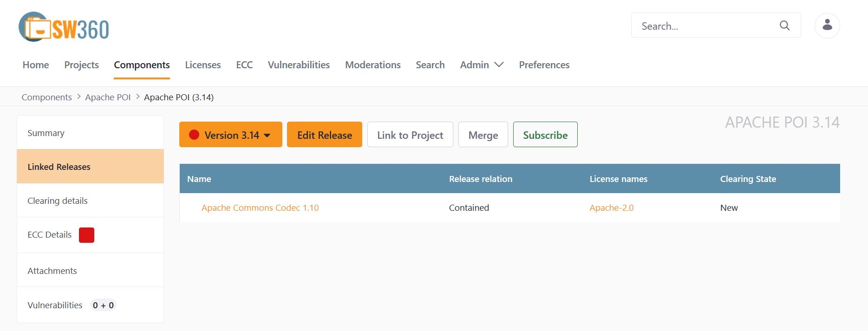Image resolution: width=868 pixels, height=331 pixels.
Task: Go to the Home tab
Action: pyautogui.click(x=36, y=65)
